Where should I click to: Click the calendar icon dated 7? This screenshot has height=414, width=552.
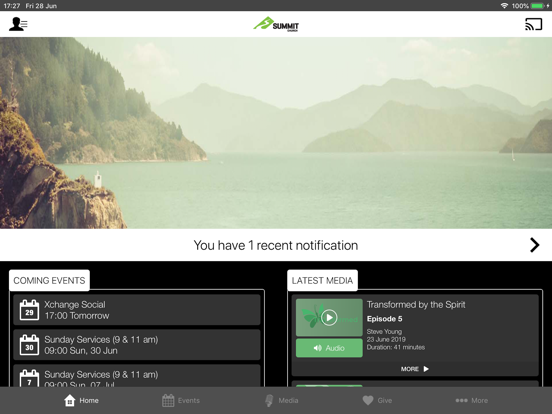point(29,378)
